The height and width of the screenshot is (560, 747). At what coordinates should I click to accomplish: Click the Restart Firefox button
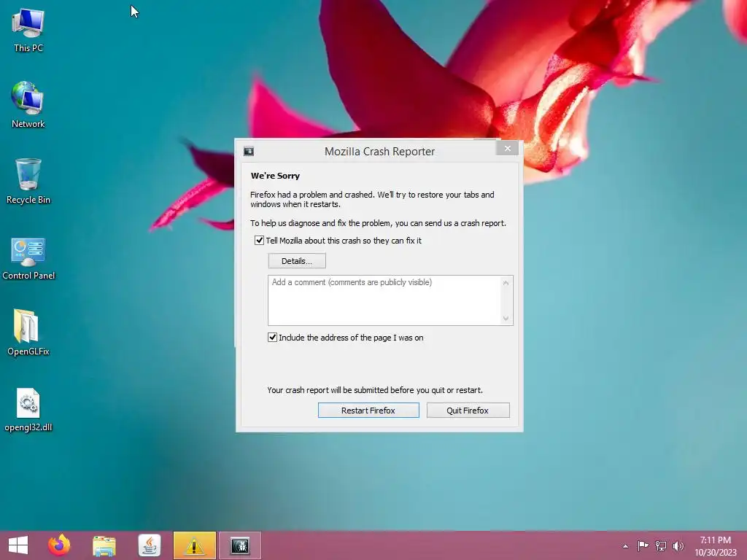tap(368, 411)
